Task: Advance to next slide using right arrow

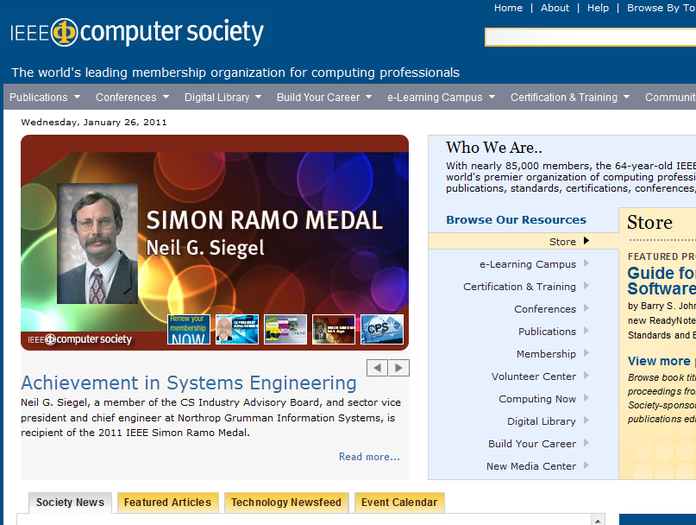Action: [x=399, y=368]
